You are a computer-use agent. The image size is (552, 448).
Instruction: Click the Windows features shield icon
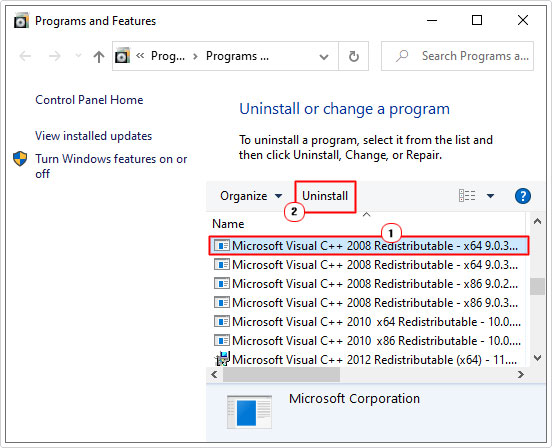click(x=20, y=159)
